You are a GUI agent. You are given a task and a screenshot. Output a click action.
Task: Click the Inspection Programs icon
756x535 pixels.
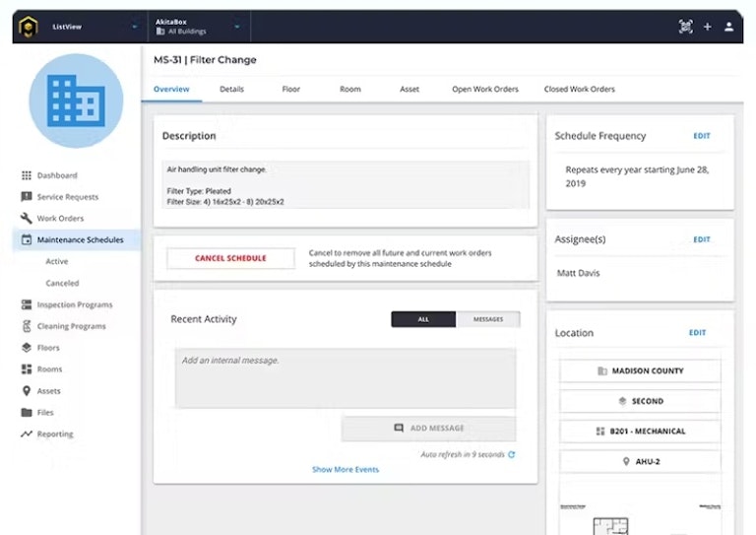tap(27, 304)
